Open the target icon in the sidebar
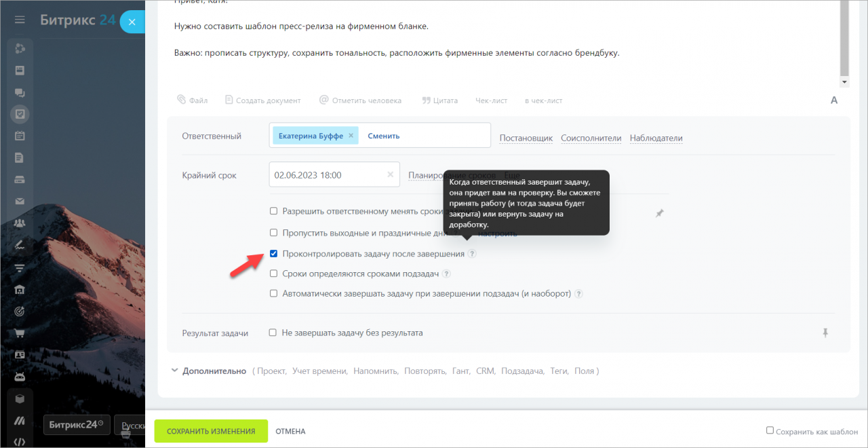The width and height of the screenshot is (868, 448). [x=20, y=312]
